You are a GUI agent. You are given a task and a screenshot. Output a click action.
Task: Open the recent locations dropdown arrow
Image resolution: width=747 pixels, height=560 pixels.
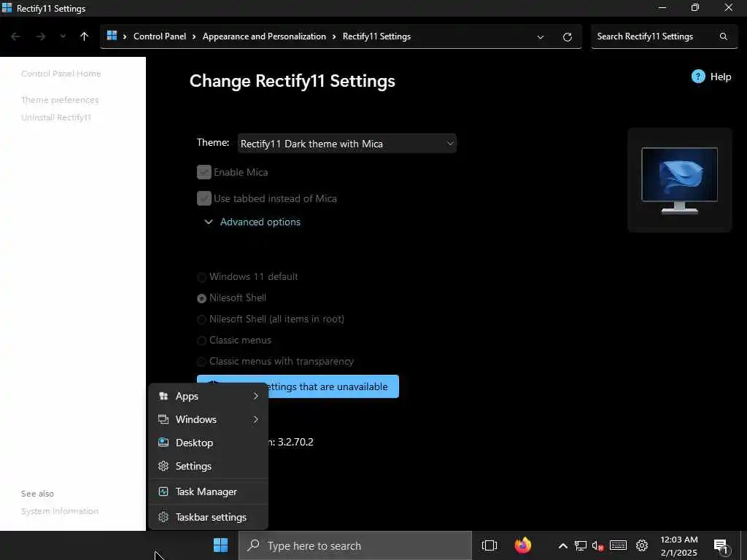click(x=63, y=36)
